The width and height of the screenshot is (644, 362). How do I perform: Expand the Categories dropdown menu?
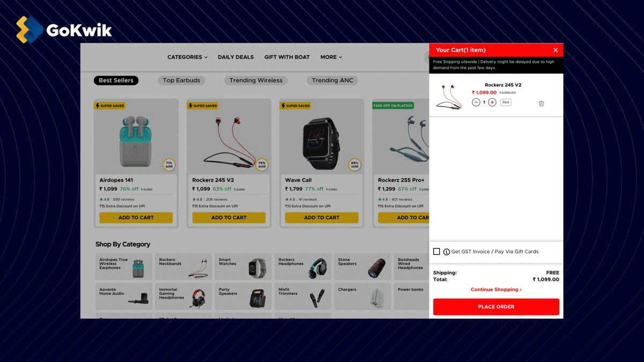(187, 57)
